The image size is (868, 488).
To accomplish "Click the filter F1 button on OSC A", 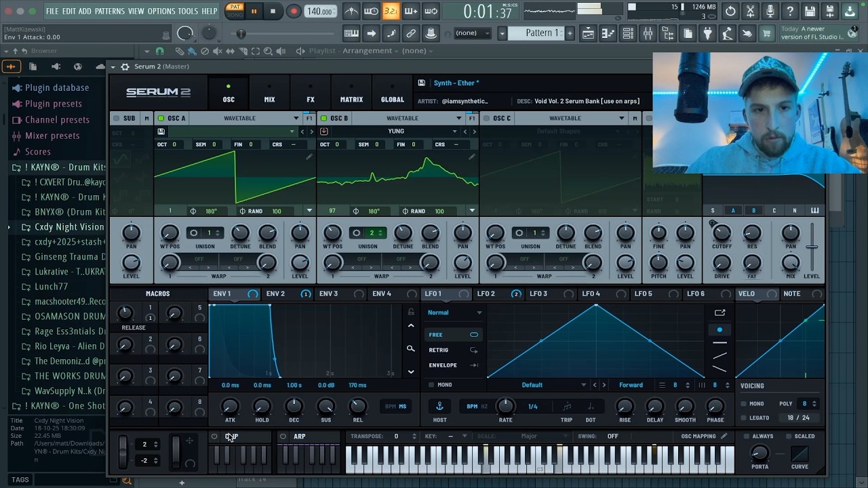I will (x=309, y=118).
